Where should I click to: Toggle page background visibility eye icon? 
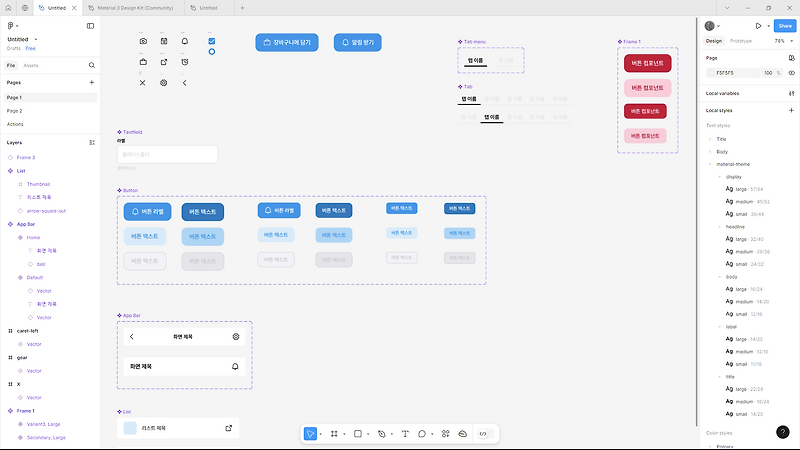click(x=791, y=73)
